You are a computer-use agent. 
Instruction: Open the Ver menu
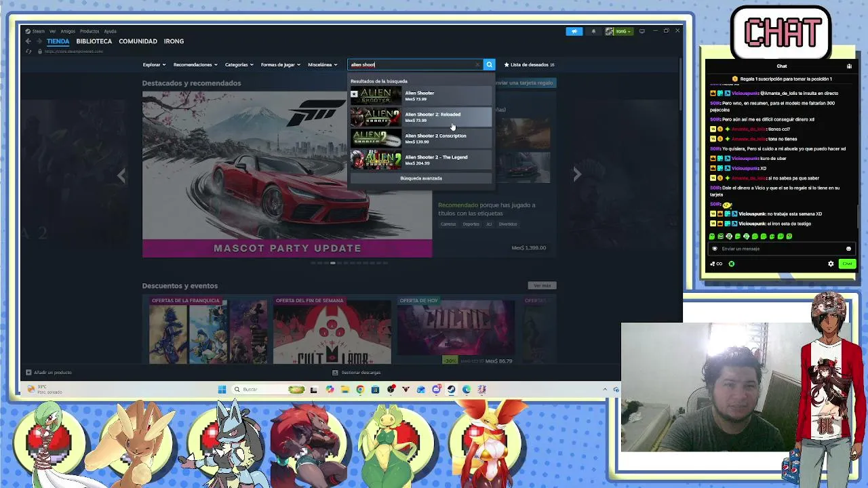tap(52, 31)
